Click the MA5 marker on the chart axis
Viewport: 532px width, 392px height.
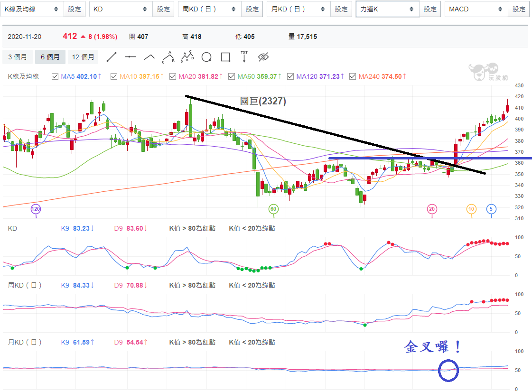tap(491, 209)
